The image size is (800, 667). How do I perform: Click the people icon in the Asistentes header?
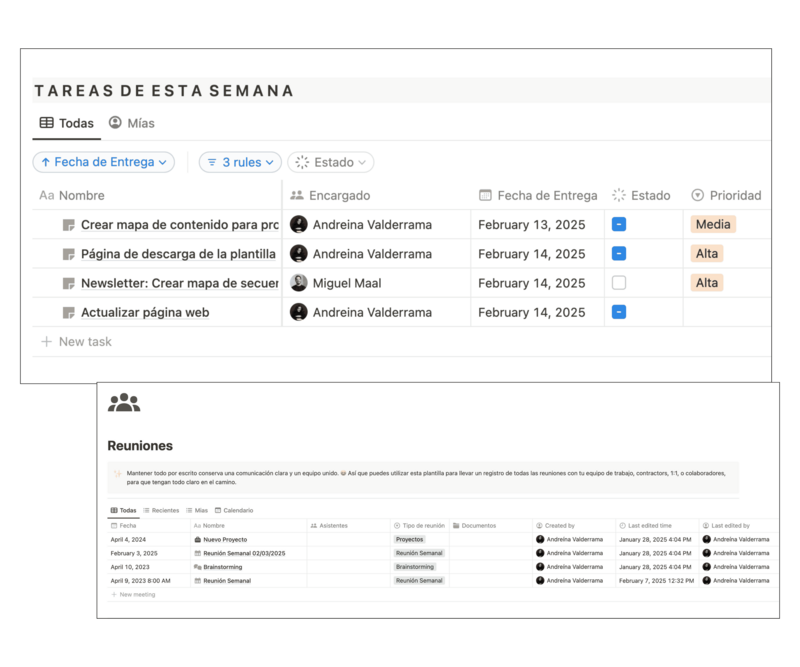pyautogui.click(x=314, y=526)
